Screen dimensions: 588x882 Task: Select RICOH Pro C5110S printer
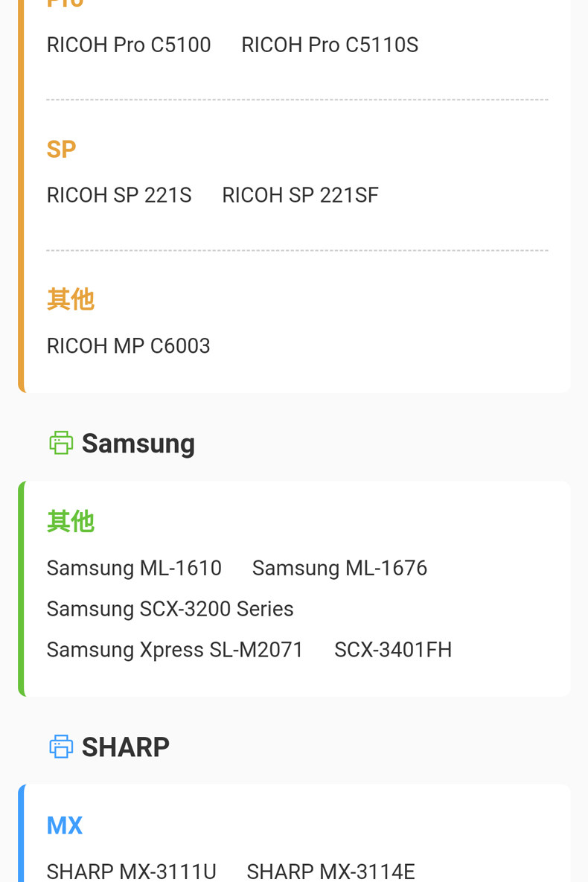[x=330, y=45]
